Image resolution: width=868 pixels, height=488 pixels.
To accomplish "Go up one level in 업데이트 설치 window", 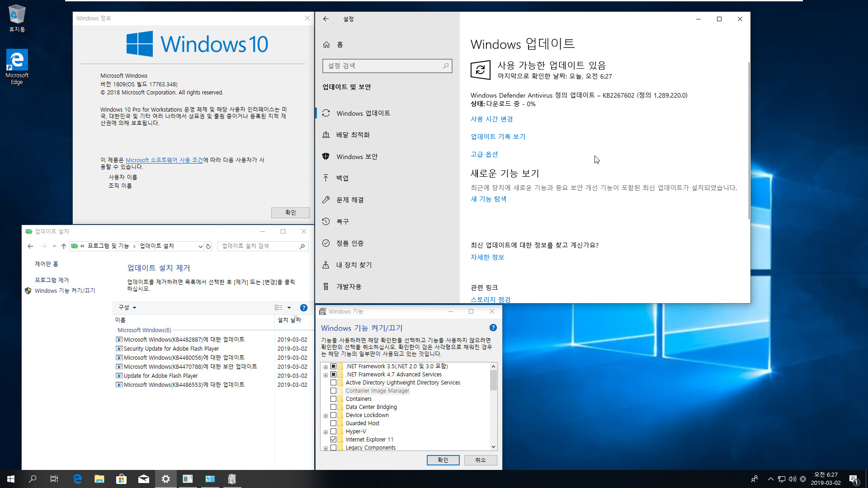I will (64, 246).
